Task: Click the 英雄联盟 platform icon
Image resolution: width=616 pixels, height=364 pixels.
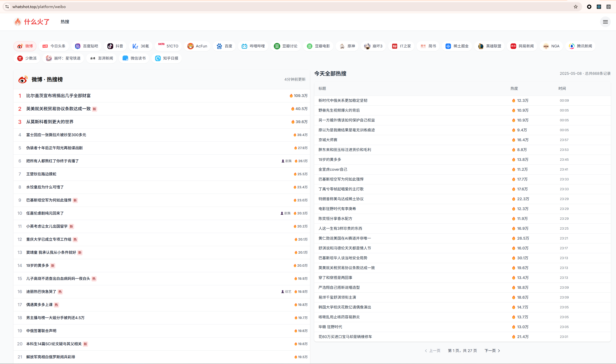Action: click(480, 46)
